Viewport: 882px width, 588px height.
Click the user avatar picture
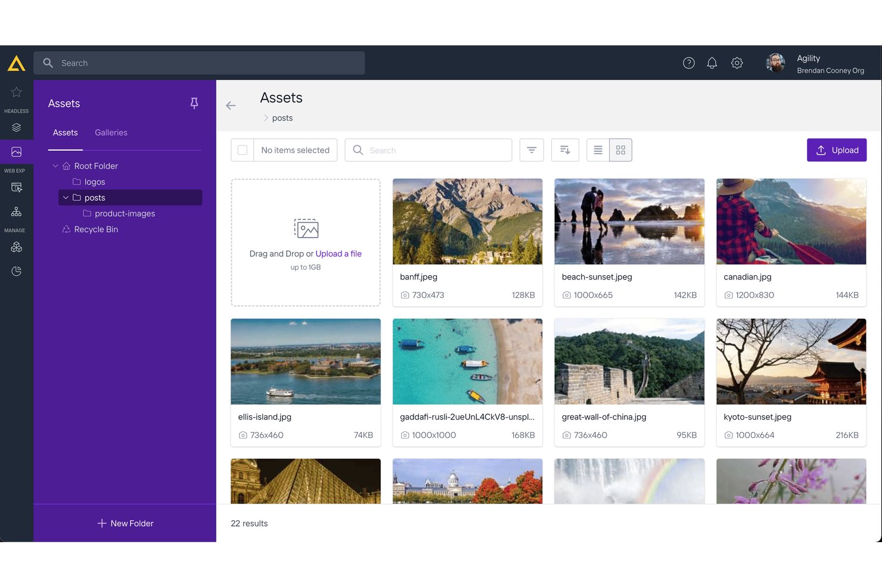[x=776, y=63]
